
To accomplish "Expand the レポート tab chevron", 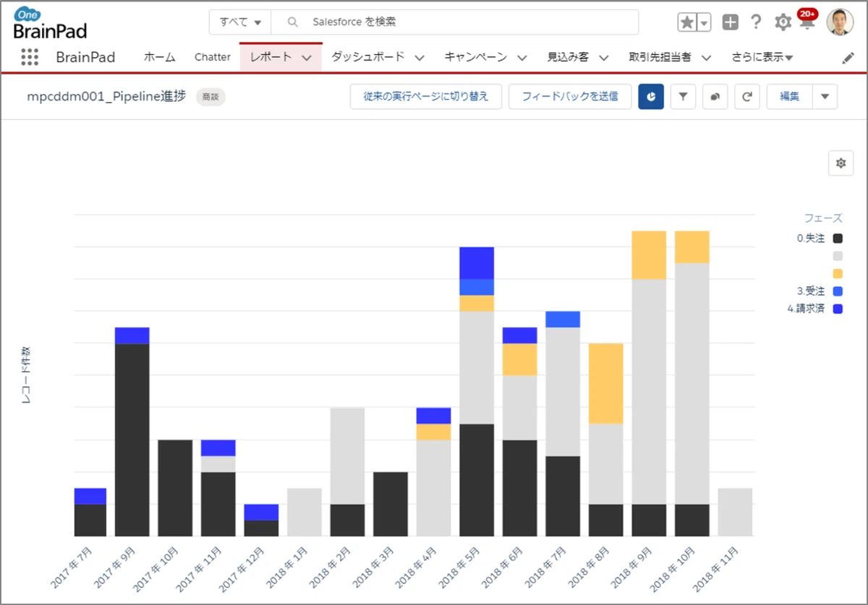I will coord(307,58).
